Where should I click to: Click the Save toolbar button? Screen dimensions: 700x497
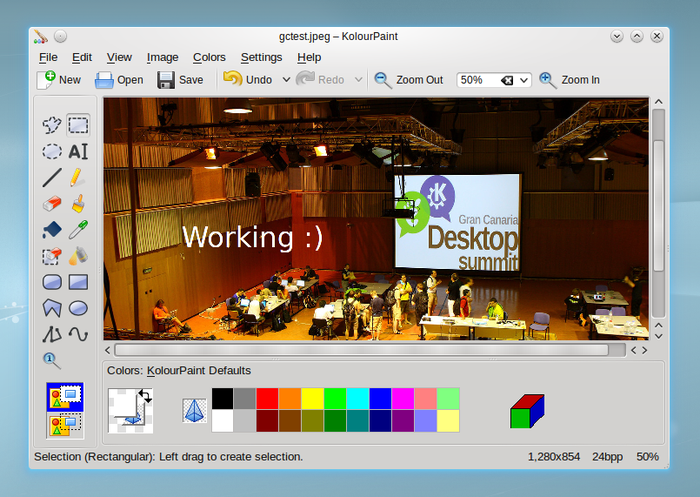pos(180,80)
